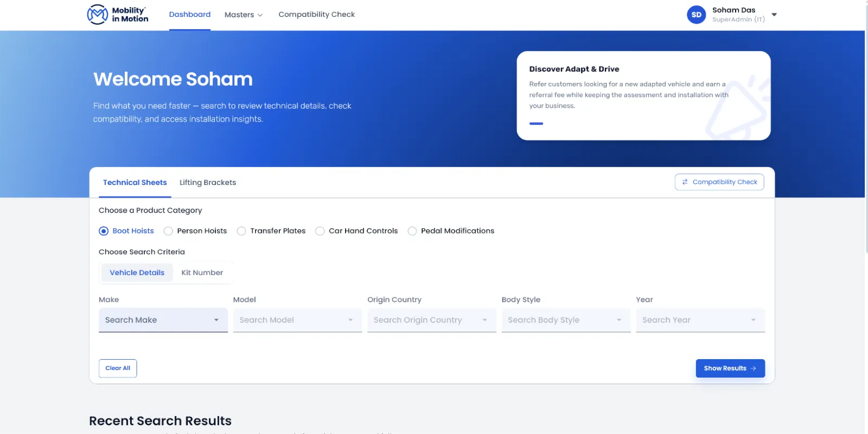868x434 pixels.
Task: Select the Pedal Modifications radio button
Action: click(x=412, y=231)
